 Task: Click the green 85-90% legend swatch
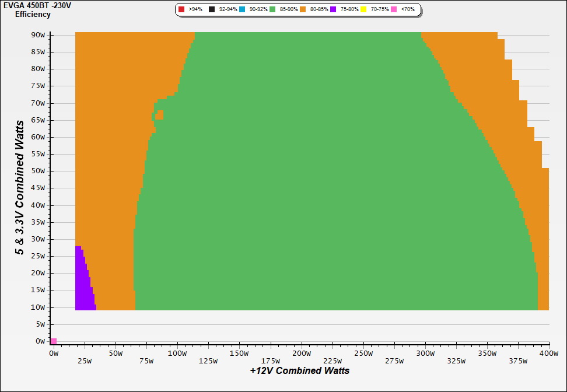pos(272,10)
